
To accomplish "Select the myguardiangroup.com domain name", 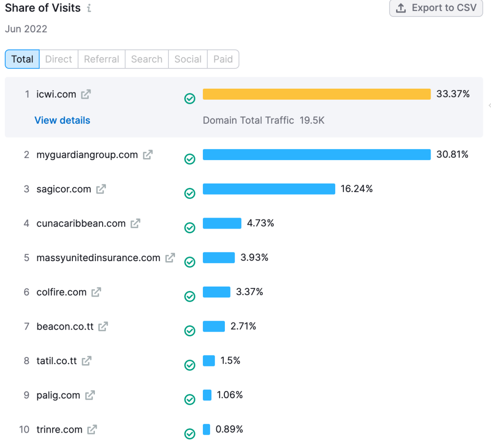I will pos(87,155).
